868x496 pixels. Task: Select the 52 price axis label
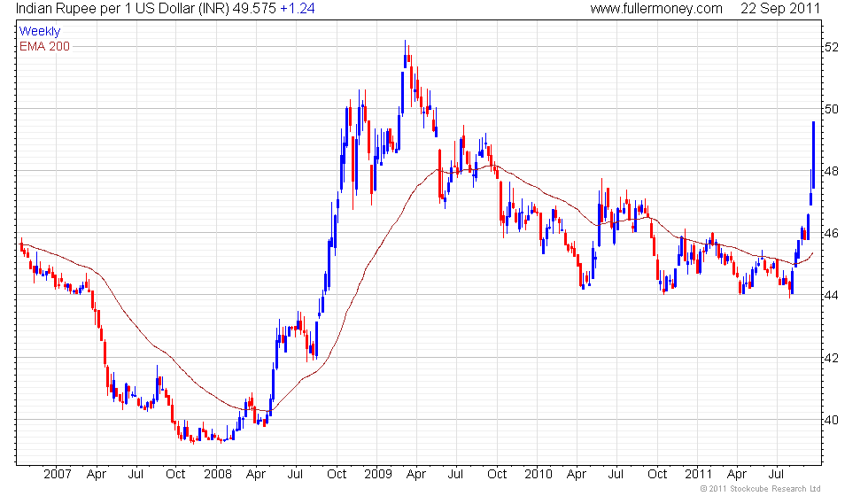(831, 47)
